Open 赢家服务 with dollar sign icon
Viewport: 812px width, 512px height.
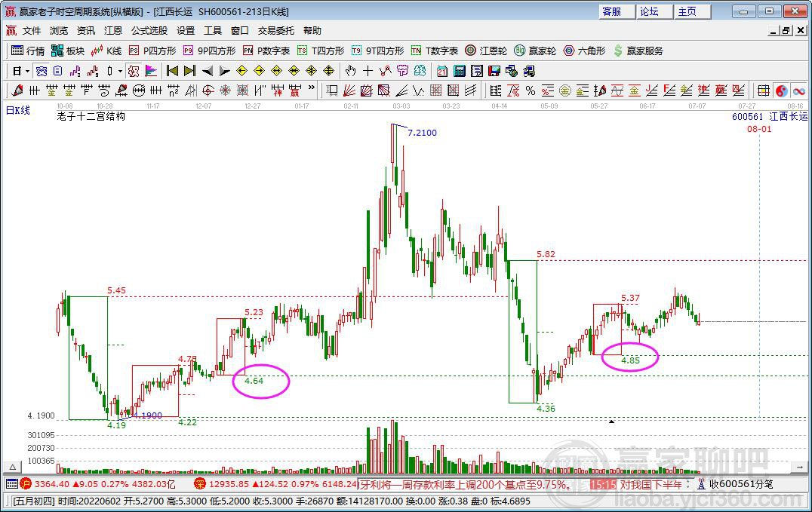pyautogui.click(x=638, y=51)
